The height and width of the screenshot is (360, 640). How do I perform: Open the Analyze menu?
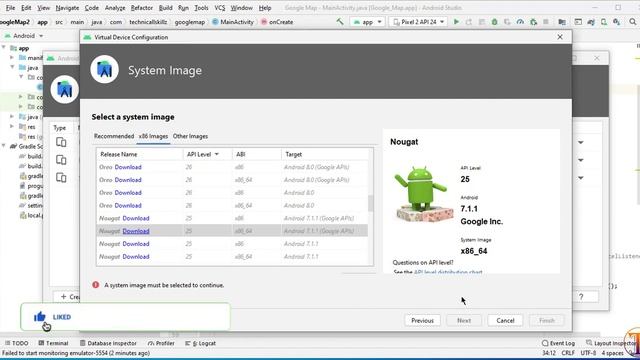click(115, 8)
